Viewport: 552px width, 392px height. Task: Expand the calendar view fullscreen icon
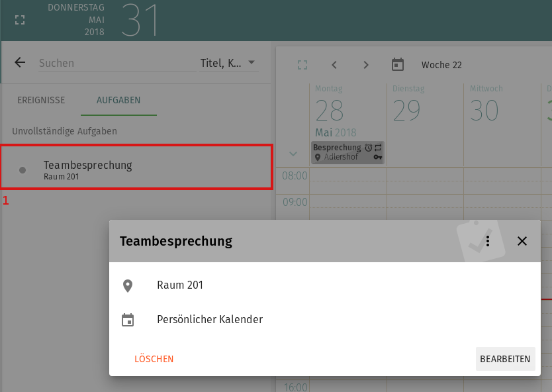point(302,65)
